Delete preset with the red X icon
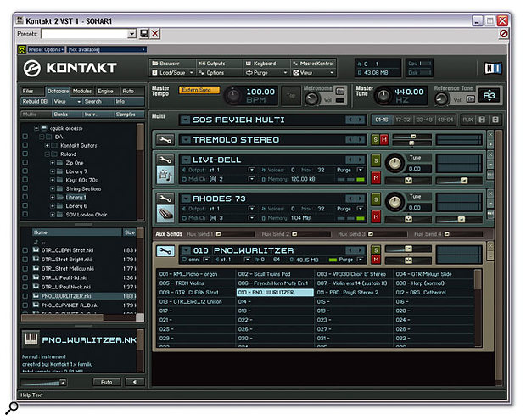This screenshot has height=420, width=526. click(x=155, y=34)
